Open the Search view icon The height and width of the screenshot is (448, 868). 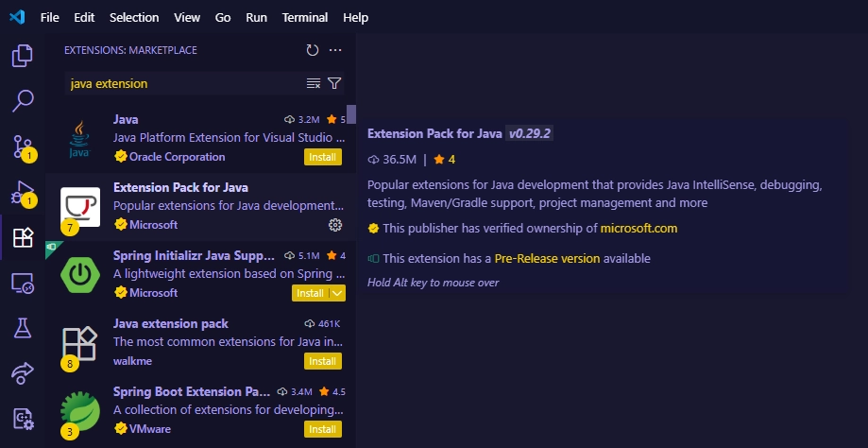22,101
